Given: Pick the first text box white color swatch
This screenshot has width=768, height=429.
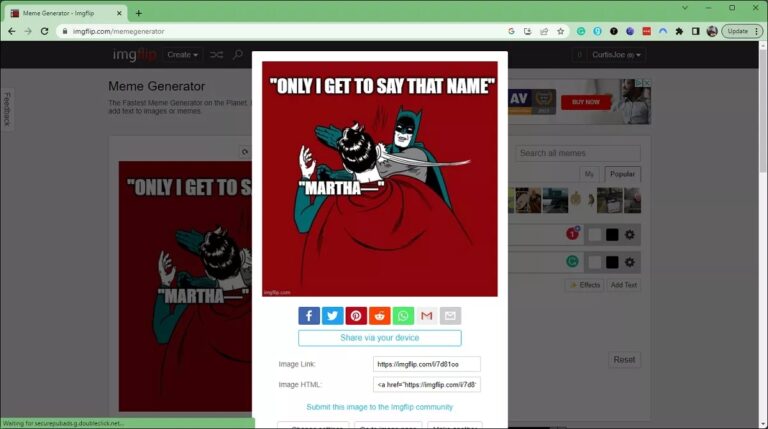Looking at the screenshot, I should click(x=595, y=235).
